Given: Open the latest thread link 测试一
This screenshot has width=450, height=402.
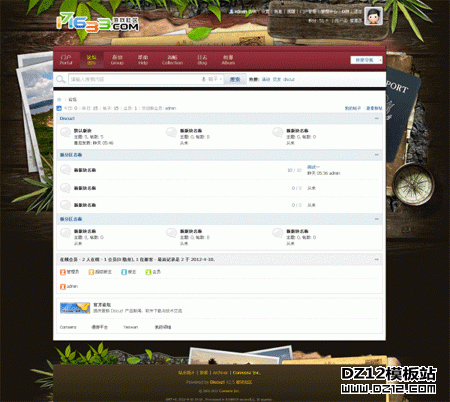Looking at the screenshot, I should point(313,167).
